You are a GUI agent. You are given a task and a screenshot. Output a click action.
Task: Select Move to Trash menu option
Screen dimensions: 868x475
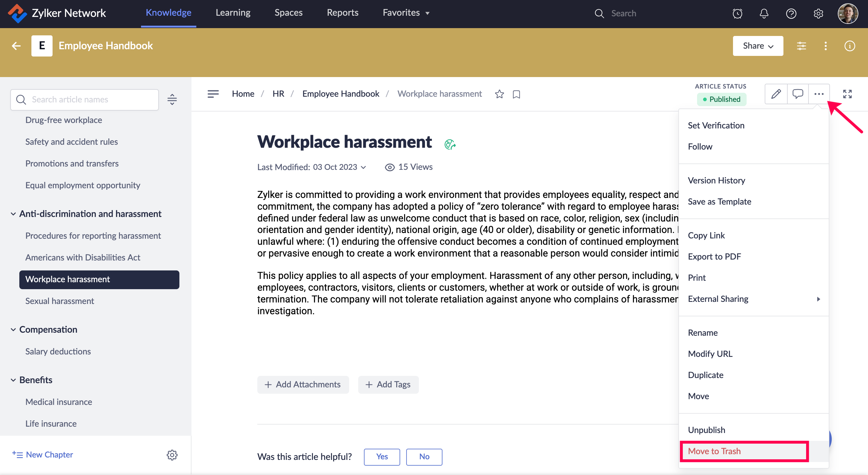pos(714,451)
